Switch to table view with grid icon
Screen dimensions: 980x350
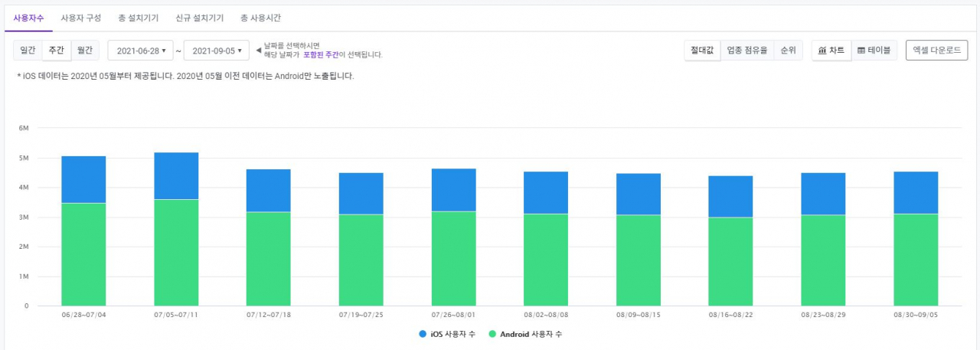click(874, 51)
